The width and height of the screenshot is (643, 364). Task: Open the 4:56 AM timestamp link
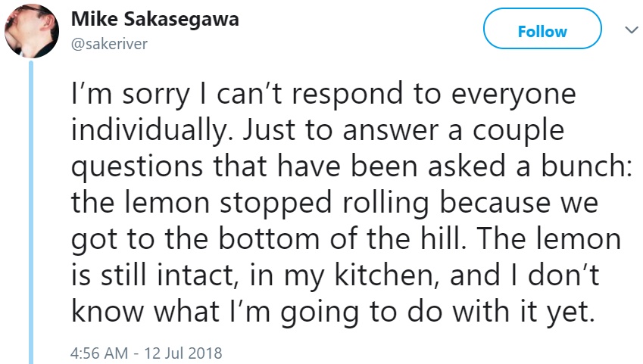pos(99,353)
